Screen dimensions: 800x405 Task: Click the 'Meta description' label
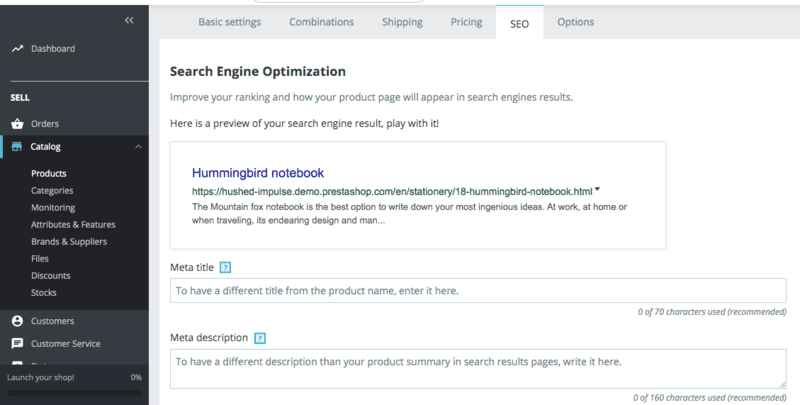coord(209,338)
